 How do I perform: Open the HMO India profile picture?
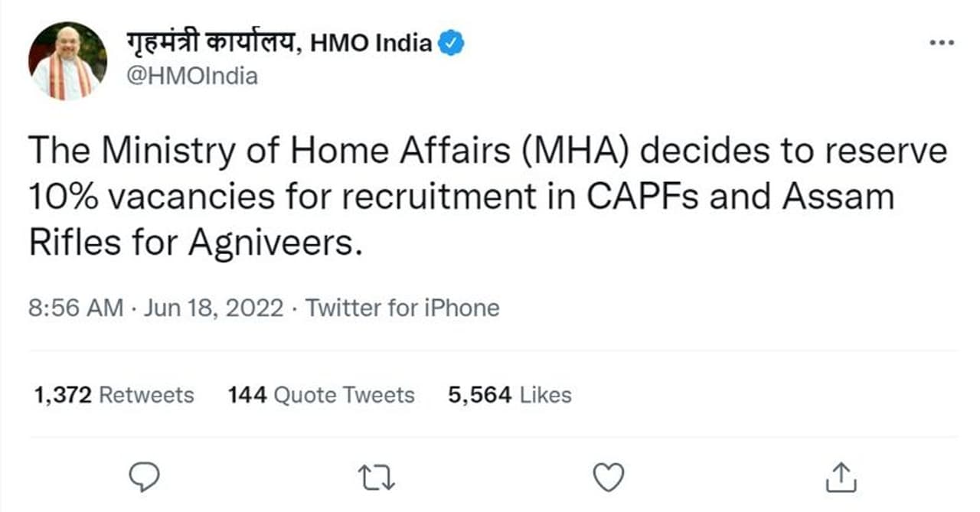[x=67, y=60]
